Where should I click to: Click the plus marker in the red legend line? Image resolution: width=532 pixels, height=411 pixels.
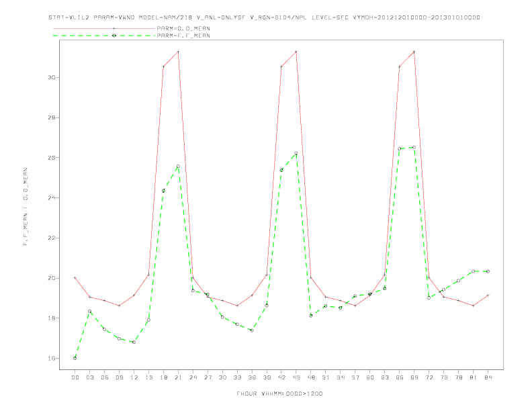114,28
